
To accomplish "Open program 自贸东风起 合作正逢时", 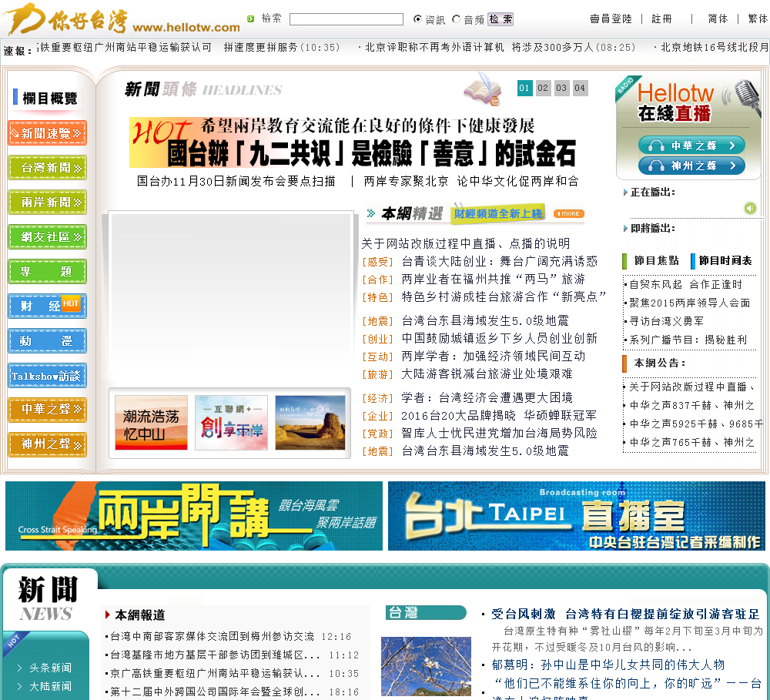I will [686, 284].
